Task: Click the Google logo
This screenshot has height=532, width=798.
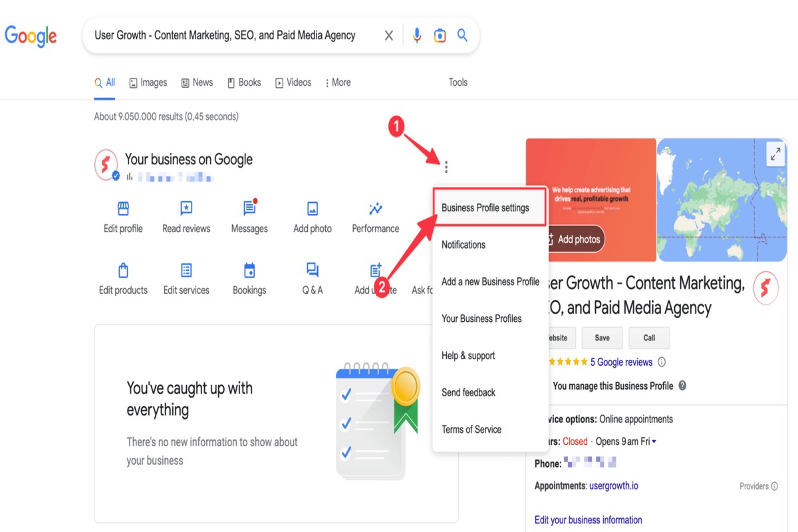Action: (x=31, y=36)
